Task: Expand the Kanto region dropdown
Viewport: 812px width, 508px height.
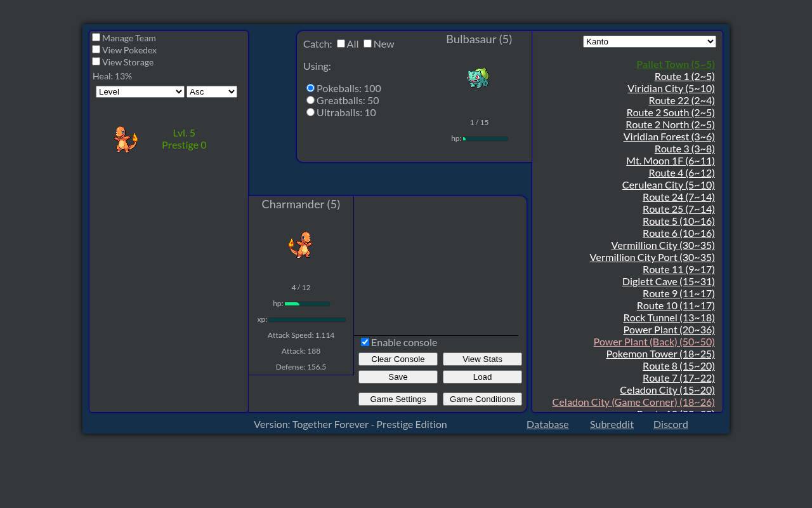Action: coord(650,41)
